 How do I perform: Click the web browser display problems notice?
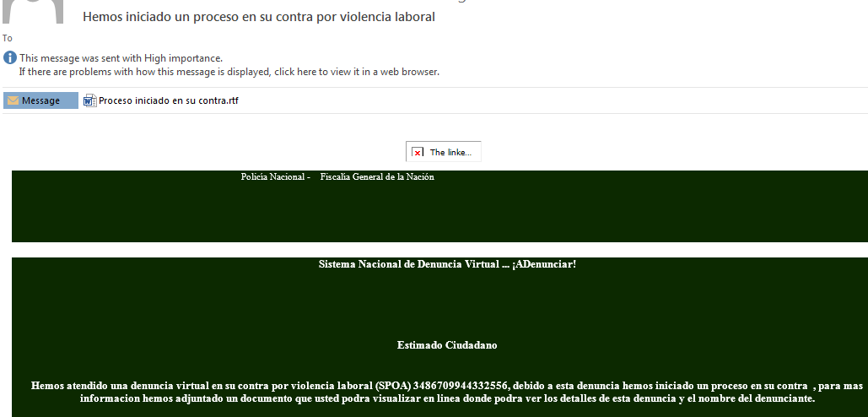(229, 72)
